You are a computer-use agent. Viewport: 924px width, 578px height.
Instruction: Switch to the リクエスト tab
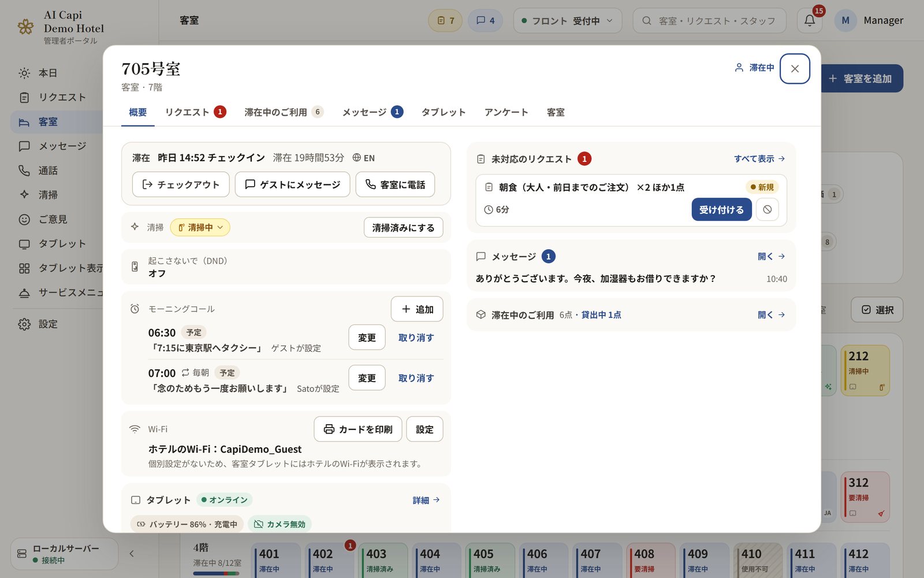click(x=195, y=112)
